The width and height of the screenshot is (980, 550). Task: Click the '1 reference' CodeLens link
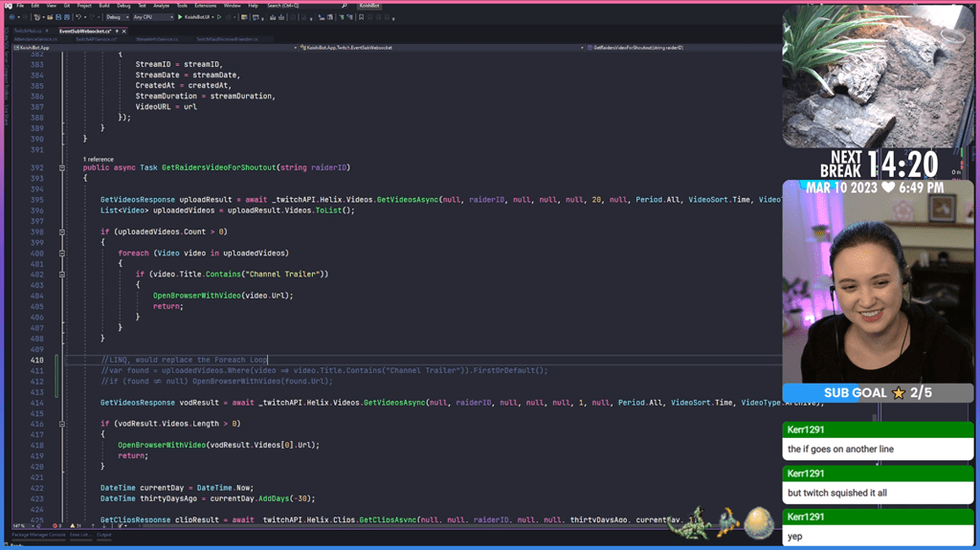pyautogui.click(x=99, y=160)
